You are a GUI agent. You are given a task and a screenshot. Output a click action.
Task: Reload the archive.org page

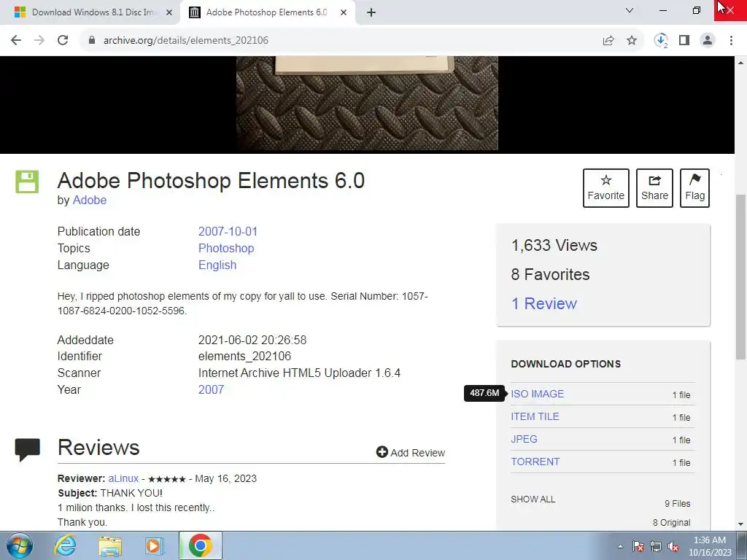[63, 41]
